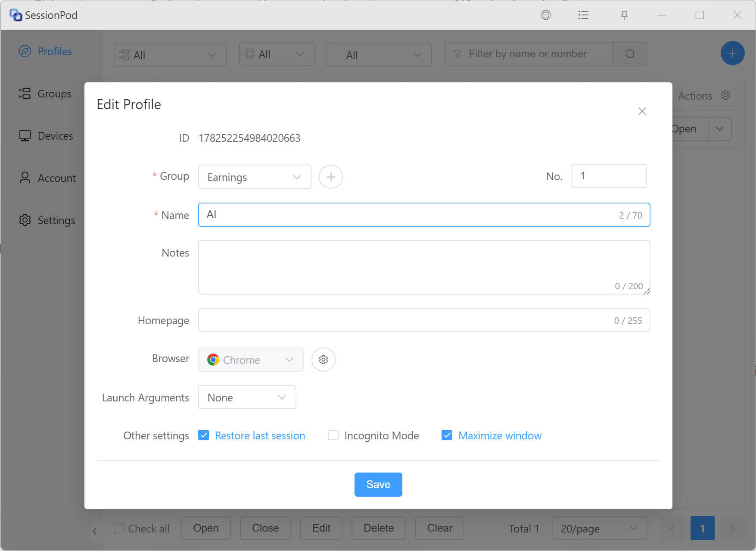756x551 pixels.
Task: Open the 20/page pagination dropdown
Action: [x=600, y=528]
